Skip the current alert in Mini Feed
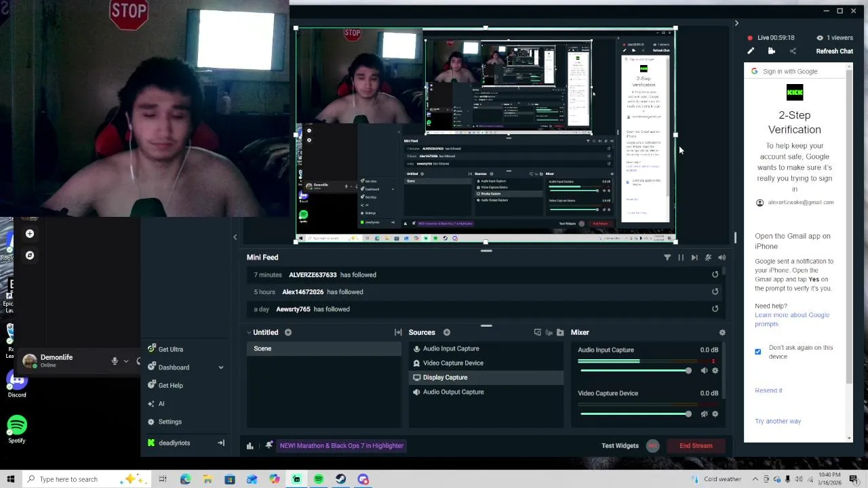This screenshot has width=868, height=488. (x=694, y=258)
